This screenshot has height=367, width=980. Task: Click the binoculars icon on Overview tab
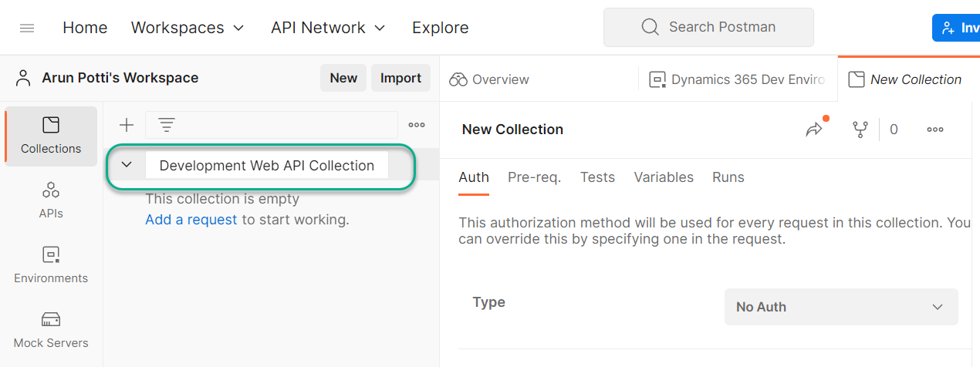[458, 79]
